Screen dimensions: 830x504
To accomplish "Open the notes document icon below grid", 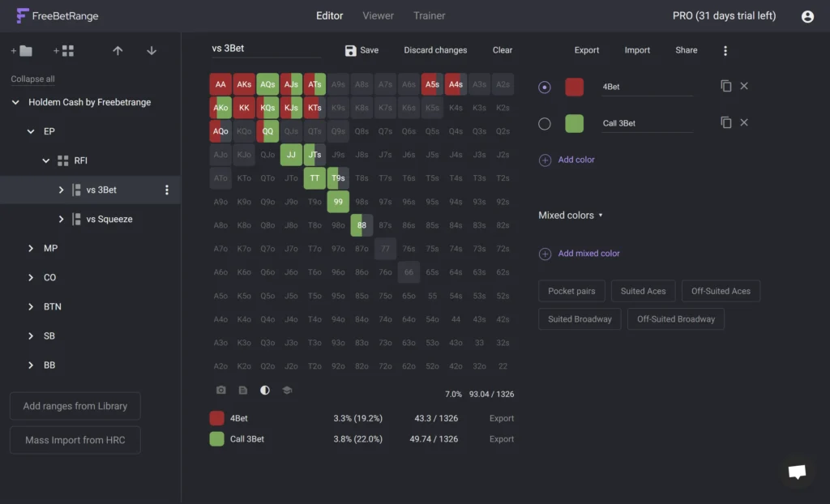I will (x=243, y=391).
